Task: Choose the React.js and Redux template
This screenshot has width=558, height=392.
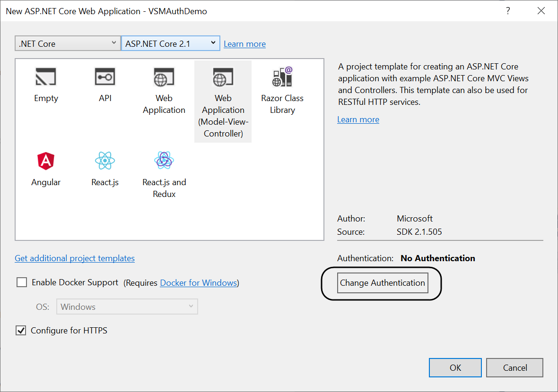Action: (x=164, y=162)
